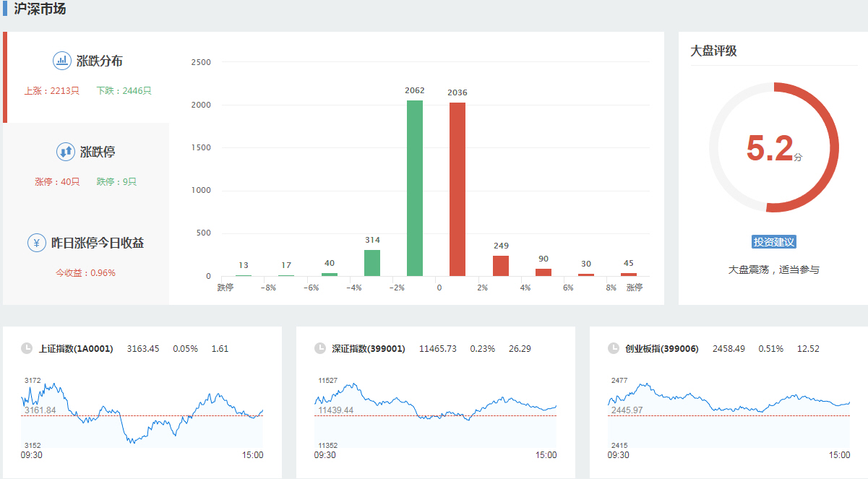Click the 投资建议 button

point(773,242)
